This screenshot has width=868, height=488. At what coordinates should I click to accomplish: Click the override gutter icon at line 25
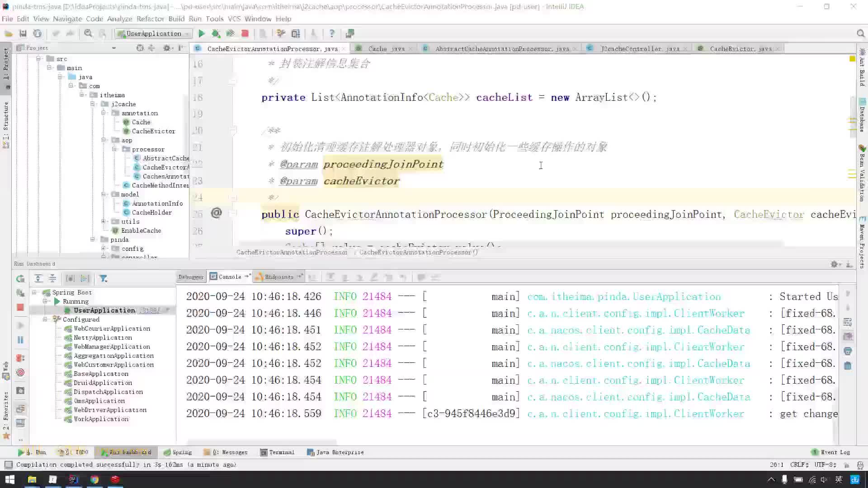[x=217, y=213]
